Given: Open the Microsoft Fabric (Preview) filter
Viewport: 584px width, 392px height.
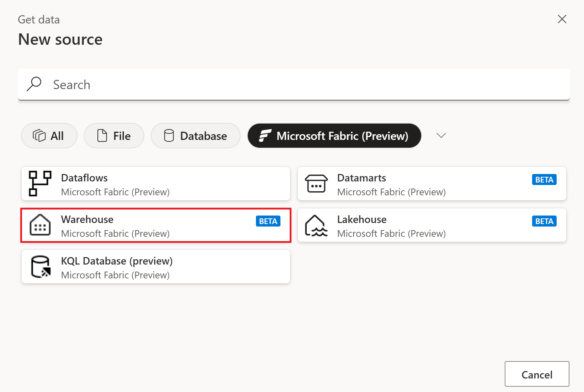Looking at the screenshot, I should pos(334,136).
